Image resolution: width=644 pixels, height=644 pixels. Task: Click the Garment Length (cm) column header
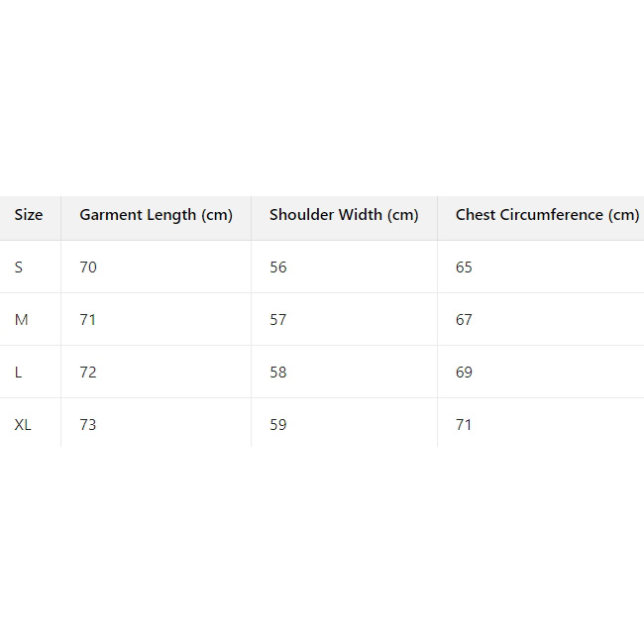[156, 215]
